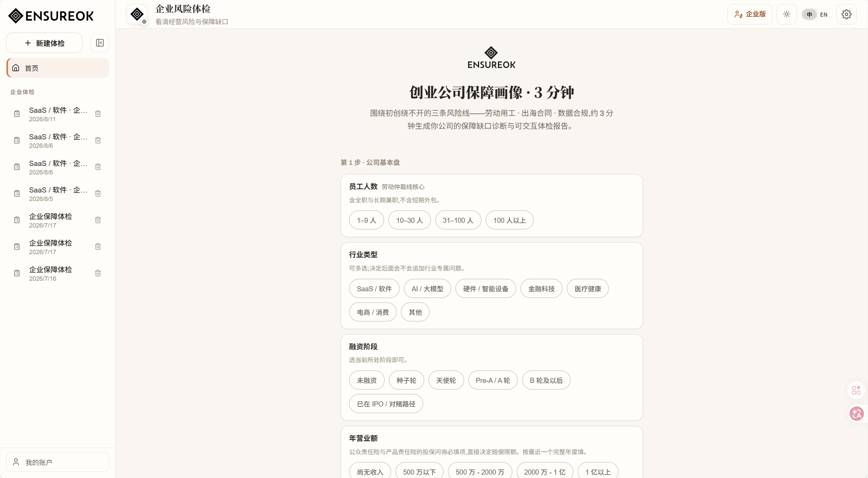Viewport: 868px width, 478px height.
Task: Delete the 2026/7/16 企业保障体检
Action: 98,273
